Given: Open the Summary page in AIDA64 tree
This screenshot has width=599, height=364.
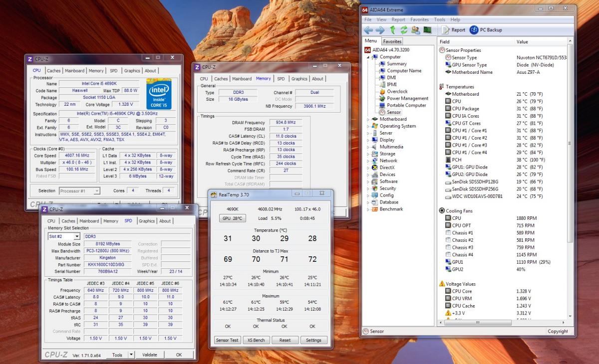Looking at the screenshot, I should [392, 64].
